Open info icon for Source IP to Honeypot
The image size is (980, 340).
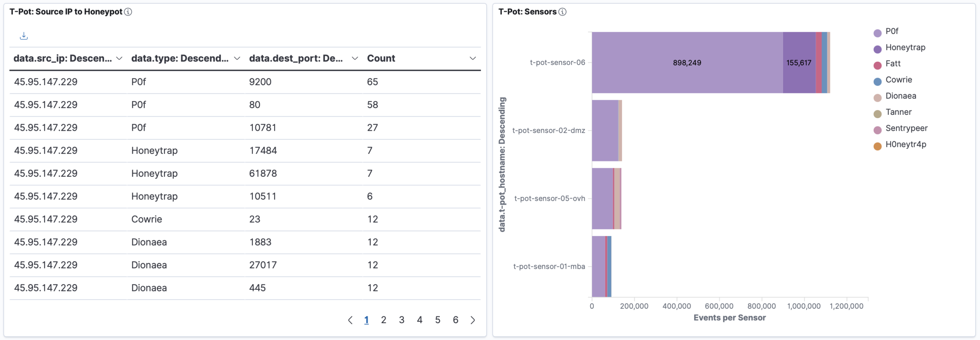tap(128, 12)
